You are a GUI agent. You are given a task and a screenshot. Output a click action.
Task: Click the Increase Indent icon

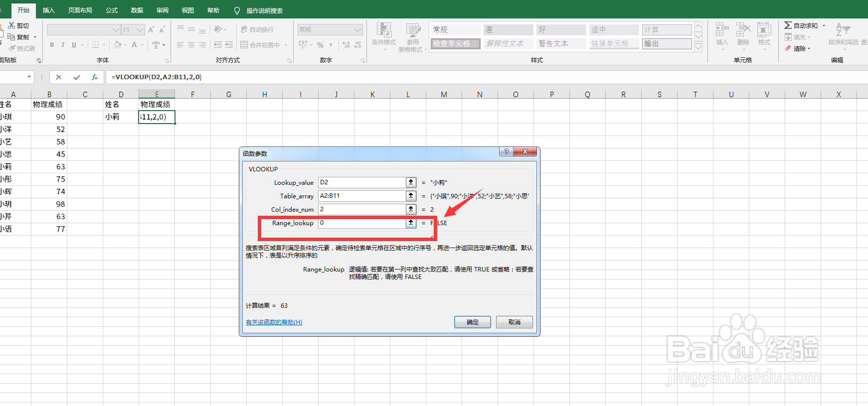[x=229, y=45]
